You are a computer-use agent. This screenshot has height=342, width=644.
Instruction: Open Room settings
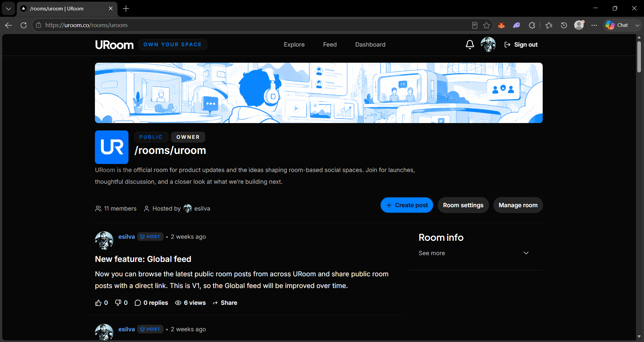point(463,205)
